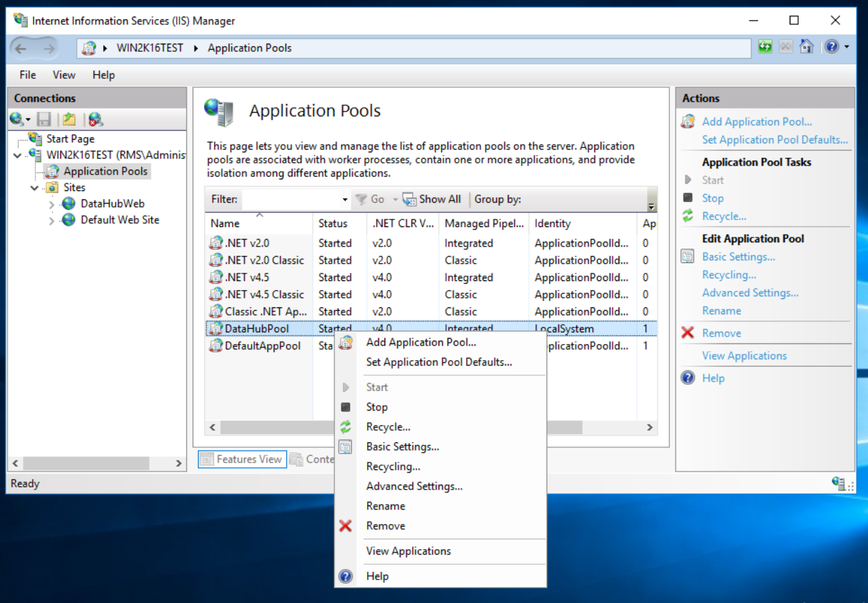The image size is (868, 603).
Task: Click Stop square icon in Actions pane
Action: [x=688, y=198]
